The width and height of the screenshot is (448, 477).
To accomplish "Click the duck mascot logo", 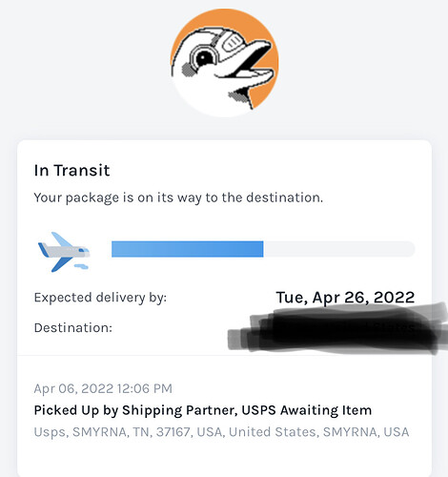I will point(224,63).
